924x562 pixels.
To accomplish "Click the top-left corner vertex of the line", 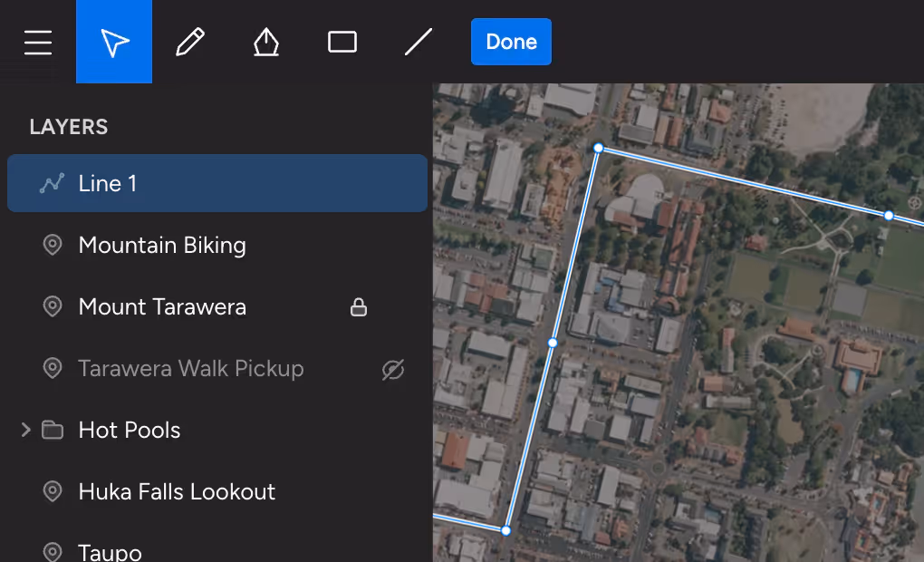I will click(598, 148).
